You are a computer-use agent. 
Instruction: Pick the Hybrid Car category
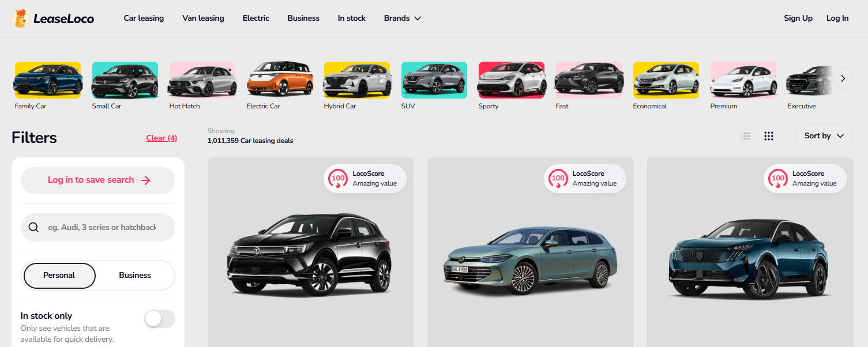(x=357, y=85)
